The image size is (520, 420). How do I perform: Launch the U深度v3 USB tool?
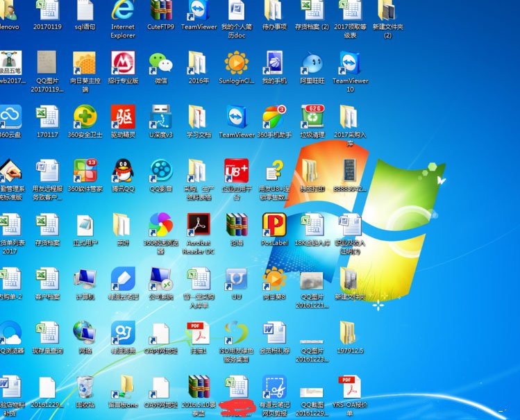pyautogui.click(x=161, y=121)
